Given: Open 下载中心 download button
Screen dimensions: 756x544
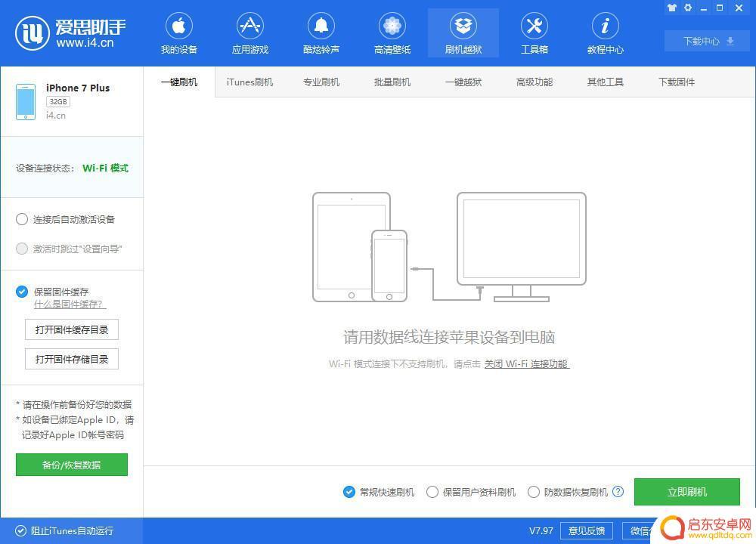Looking at the screenshot, I should tap(708, 42).
